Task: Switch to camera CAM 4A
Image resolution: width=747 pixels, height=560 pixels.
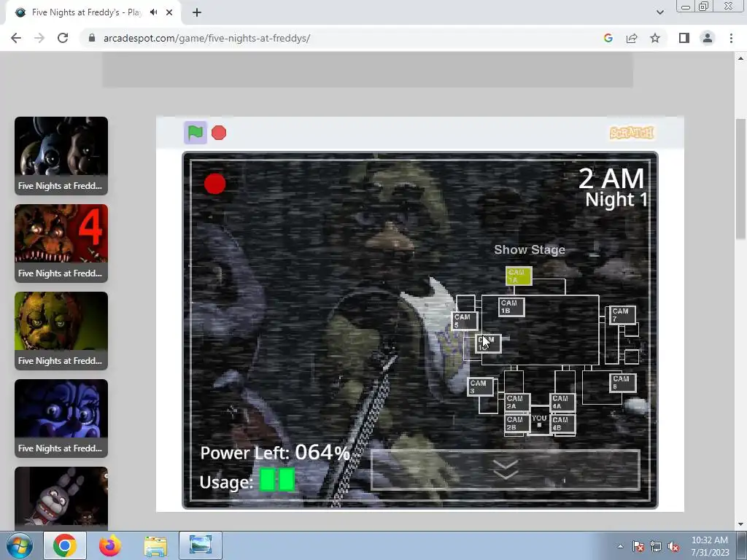Action: [x=562, y=402]
